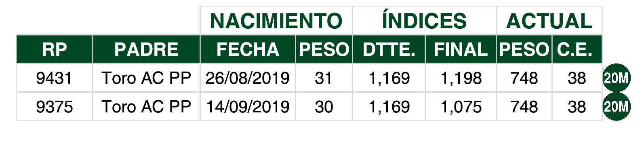Select the final index 1,198 cell
Screen dimensions: 644x167
pyautogui.click(x=461, y=78)
